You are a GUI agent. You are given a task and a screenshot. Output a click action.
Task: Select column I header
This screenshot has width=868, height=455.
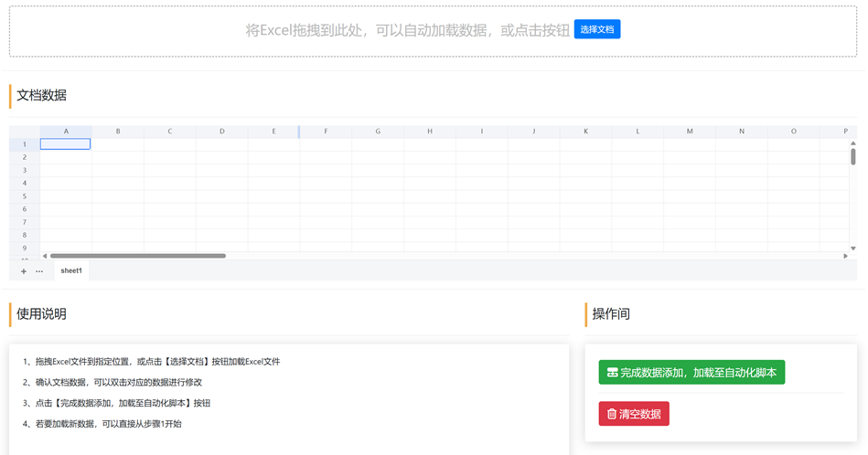point(482,131)
